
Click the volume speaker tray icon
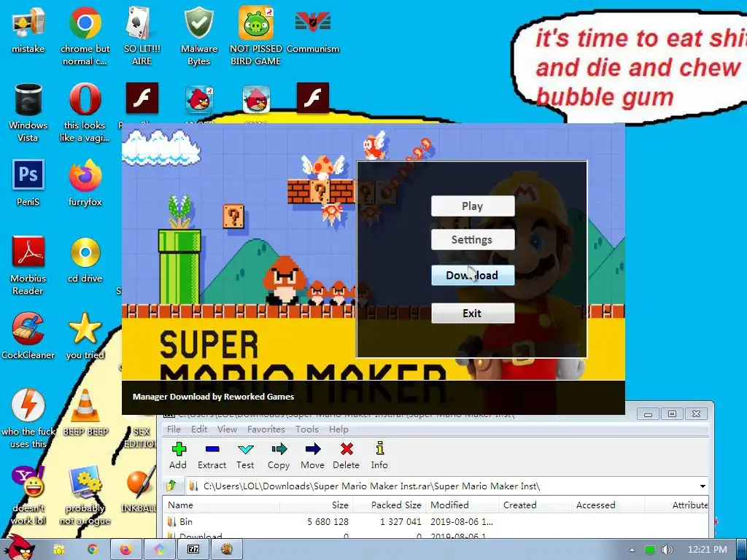pos(667,550)
